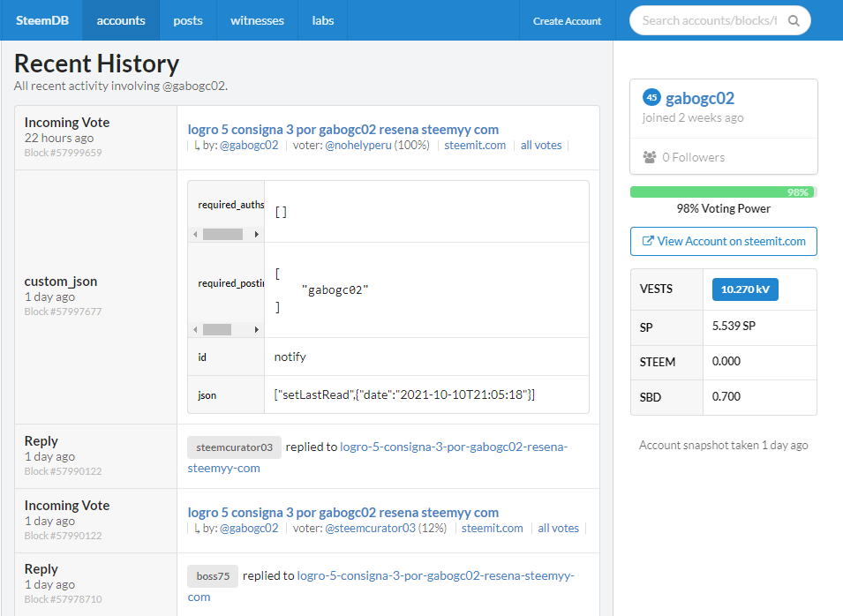Click the followers group icon
The height and width of the screenshot is (616, 843).
coord(650,157)
